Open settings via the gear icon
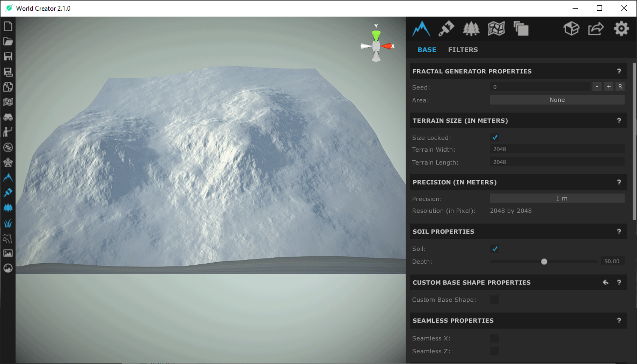 coord(621,28)
